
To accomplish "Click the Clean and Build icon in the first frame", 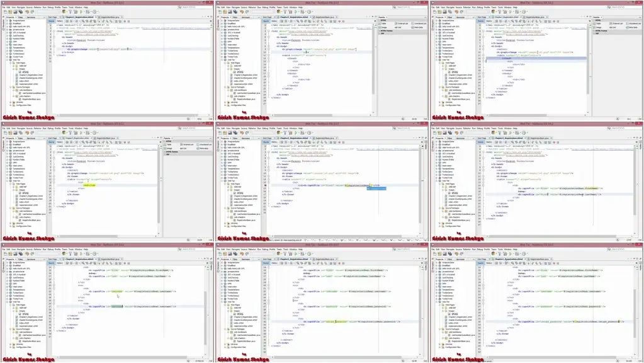I will [76, 11].
